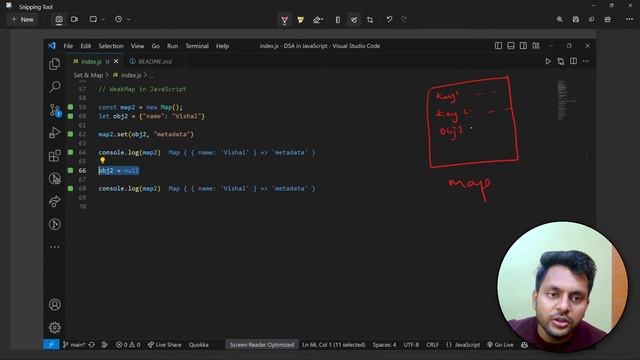Toggle the bottom panel layout

coord(511,46)
